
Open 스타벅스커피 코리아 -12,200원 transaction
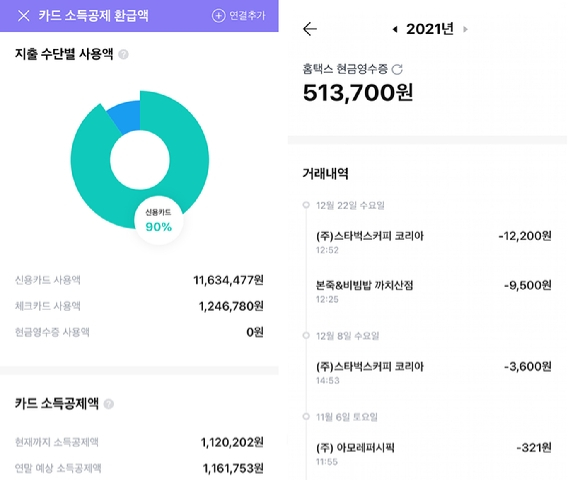click(434, 242)
